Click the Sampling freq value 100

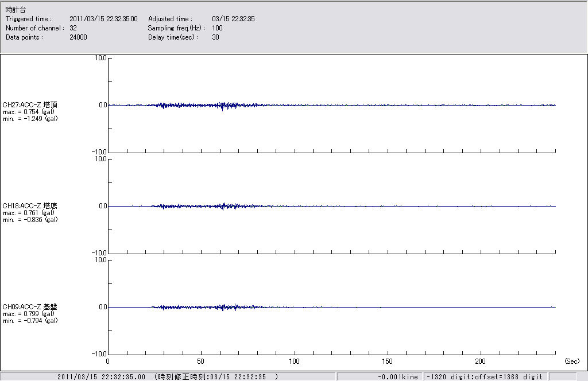click(x=217, y=28)
